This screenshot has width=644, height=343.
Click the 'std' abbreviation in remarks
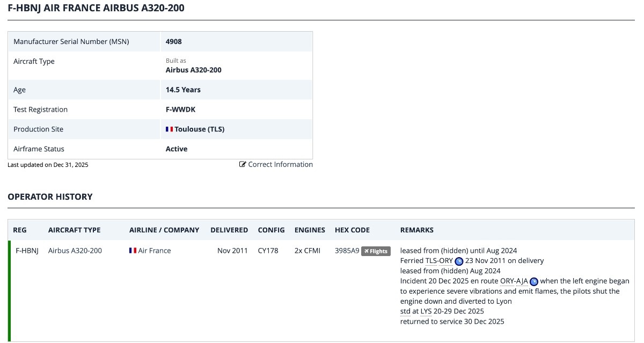(405, 311)
